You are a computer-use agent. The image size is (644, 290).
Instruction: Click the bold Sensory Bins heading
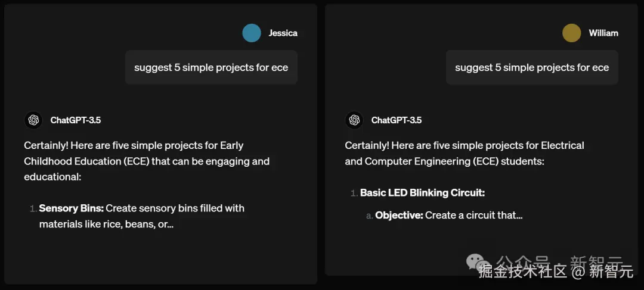tap(72, 208)
